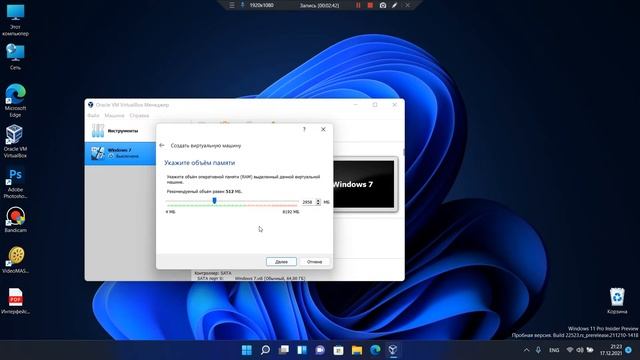
Task: Open network, volume and battery quick settings
Action: pyautogui.click(x=580, y=350)
